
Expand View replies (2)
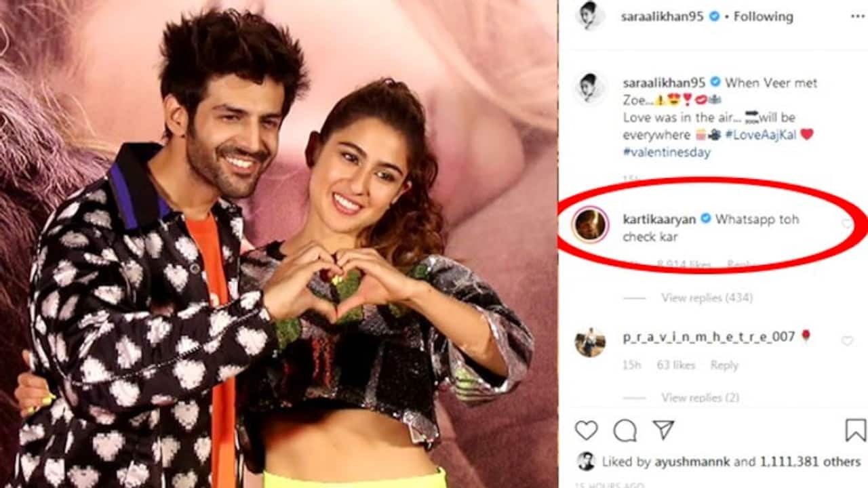tap(700, 397)
